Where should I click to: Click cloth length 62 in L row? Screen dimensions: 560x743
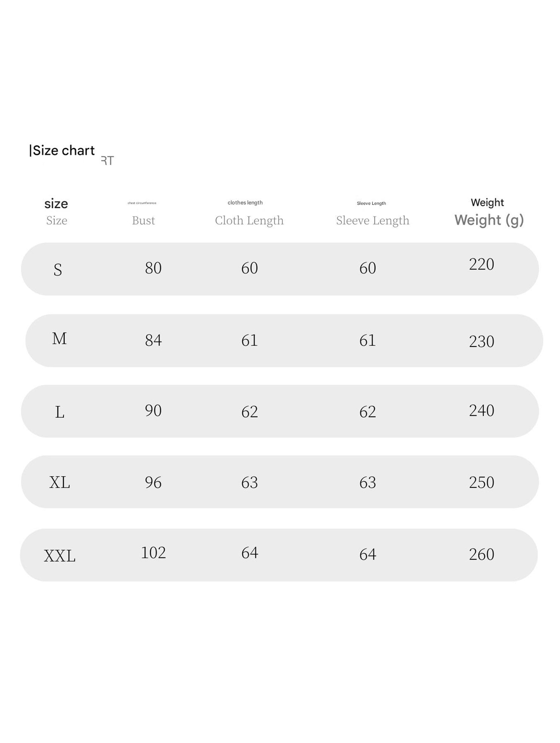pos(249,412)
